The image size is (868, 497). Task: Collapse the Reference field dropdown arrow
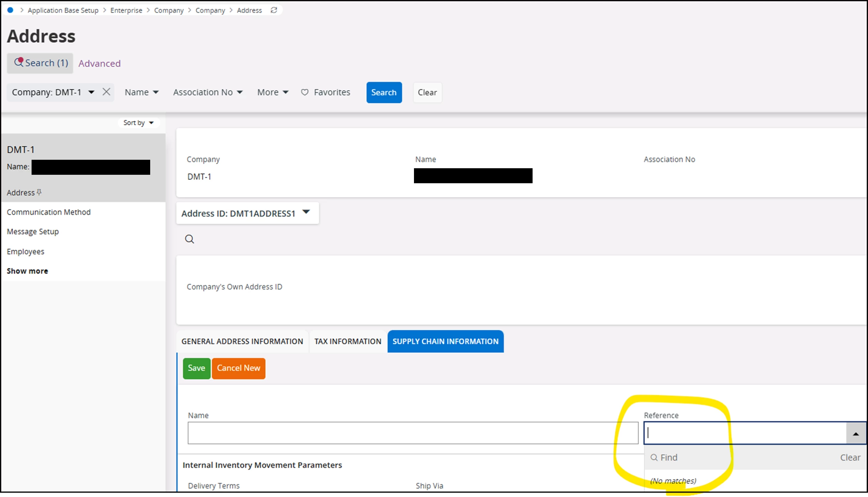[856, 433]
